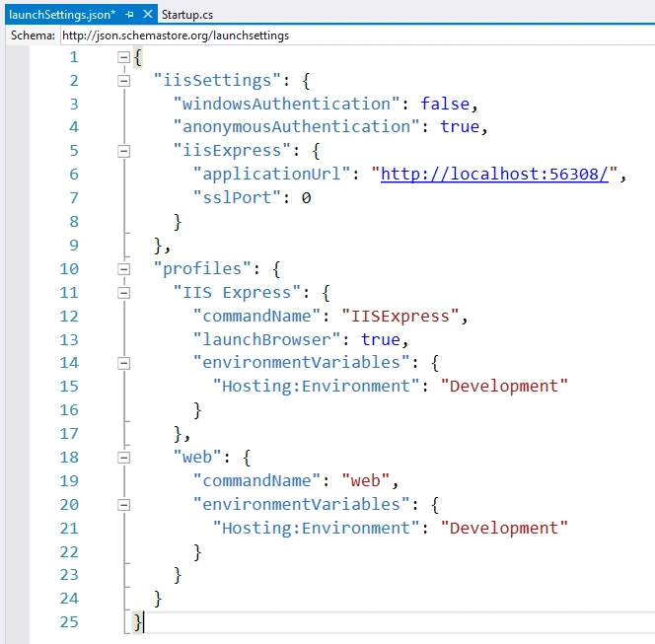The height and width of the screenshot is (644, 655).
Task: Collapse the iisSettings block
Action: (123, 81)
